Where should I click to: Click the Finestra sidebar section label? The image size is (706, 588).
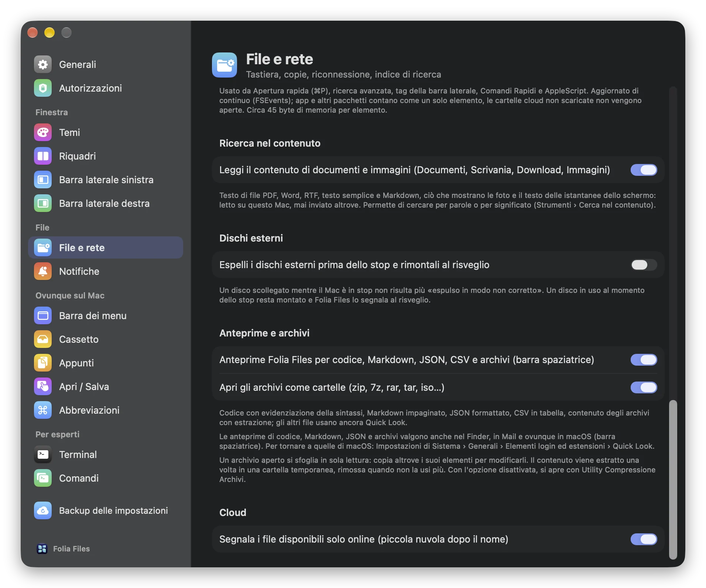point(52,112)
